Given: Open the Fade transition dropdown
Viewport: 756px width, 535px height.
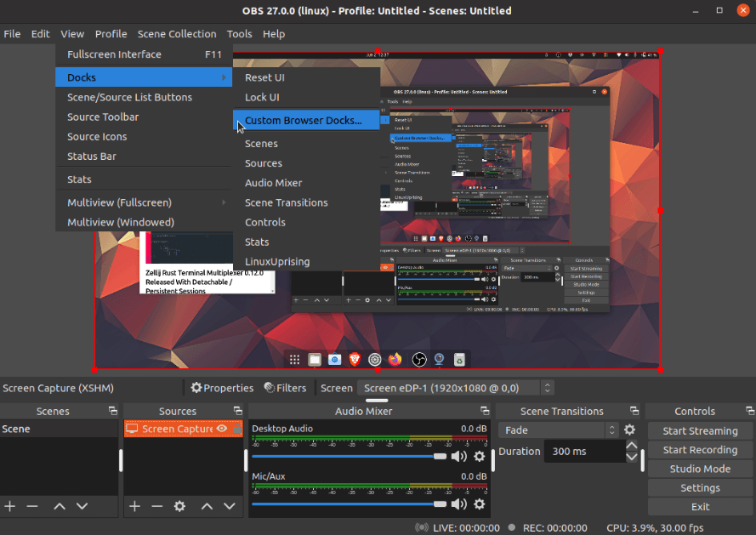Looking at the screenshot, I should coord(559,430).
